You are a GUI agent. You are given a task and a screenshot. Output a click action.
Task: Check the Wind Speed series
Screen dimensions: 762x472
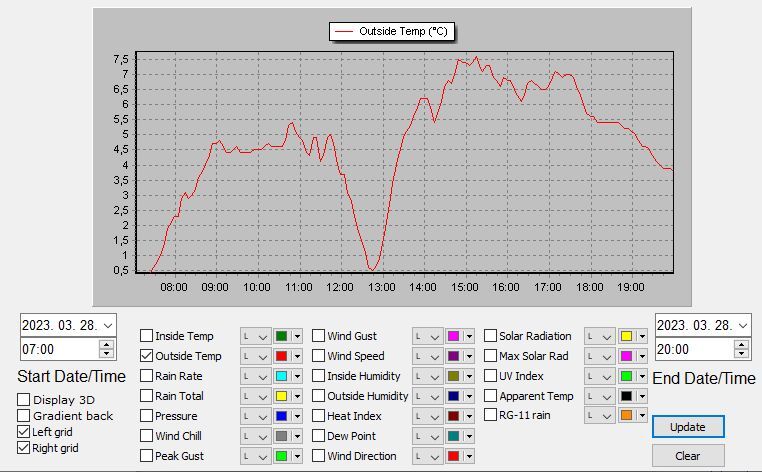319,356
